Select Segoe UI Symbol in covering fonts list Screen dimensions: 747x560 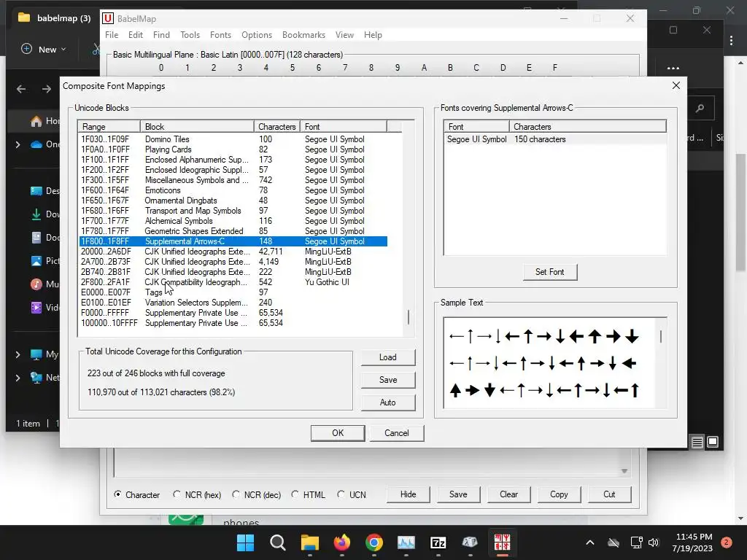554,139
